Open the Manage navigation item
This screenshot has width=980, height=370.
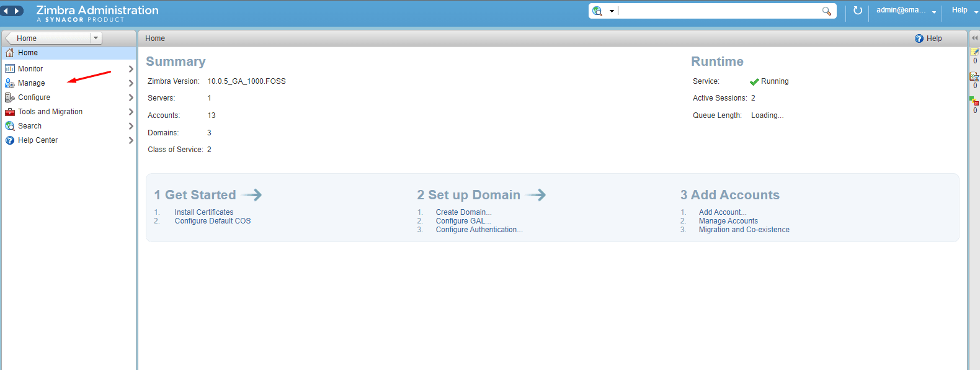[69, 83]
